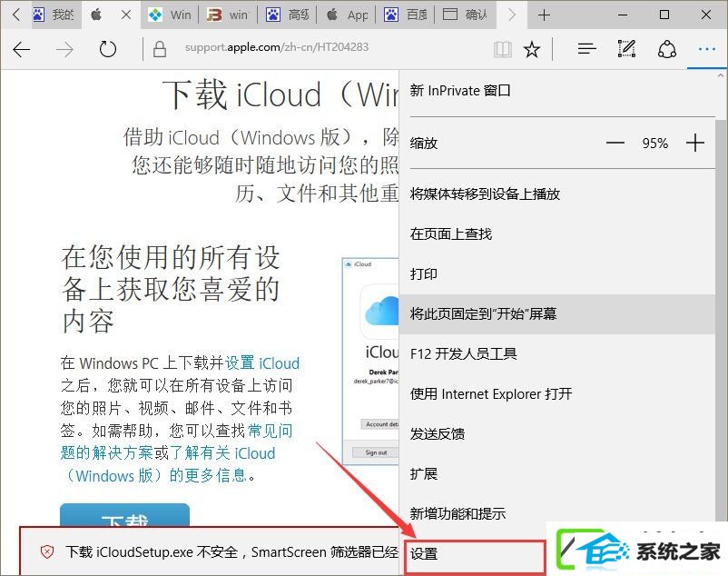The width and height of the screenshot is (728, 576).
Task: Switch to the 确认 tab
Action: tap(465, 15)
